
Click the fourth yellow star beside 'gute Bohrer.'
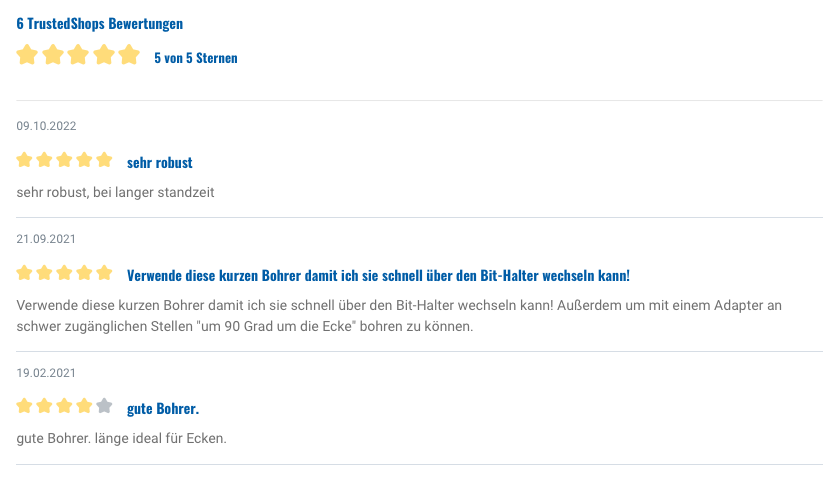click(85, 406)
